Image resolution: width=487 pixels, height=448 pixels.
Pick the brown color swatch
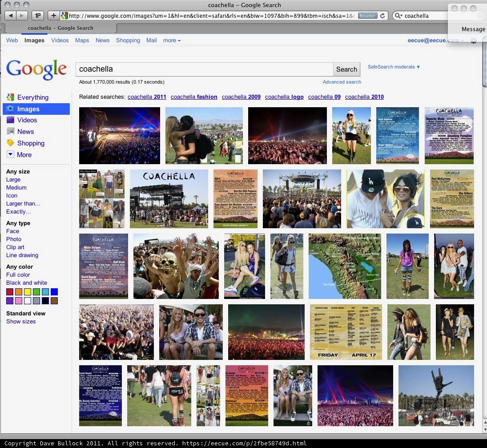[x=54, y=301]
